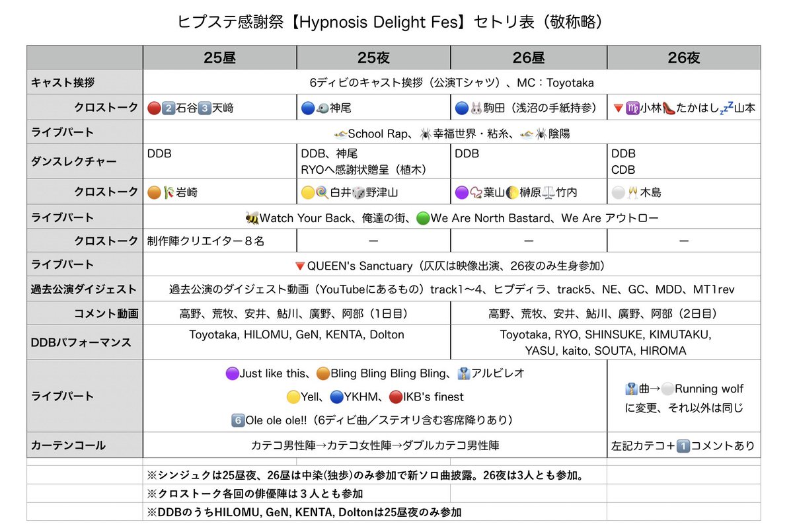
Task: Expand the 26夜 column header
Action: coord(684,57)
